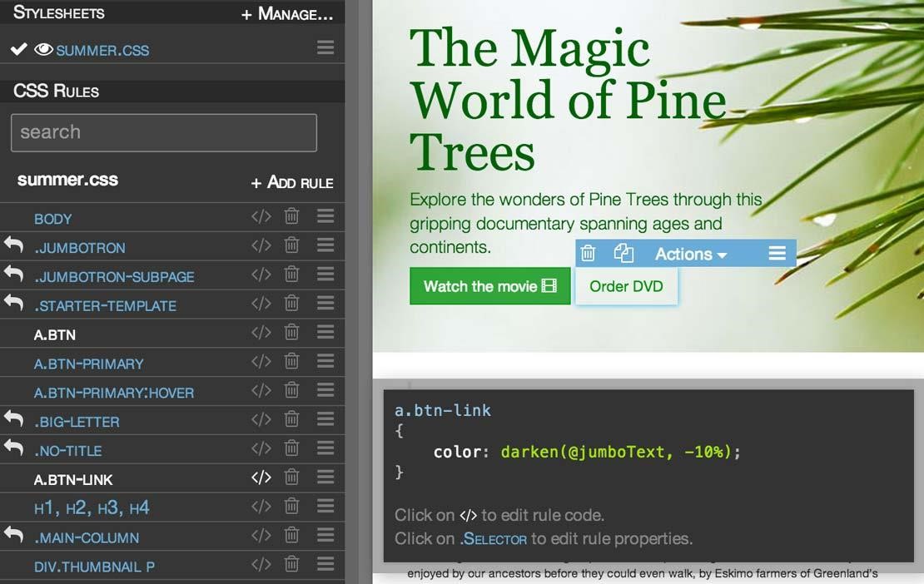Delete the H1, H2, H3, H4 rule

[291, 507]
